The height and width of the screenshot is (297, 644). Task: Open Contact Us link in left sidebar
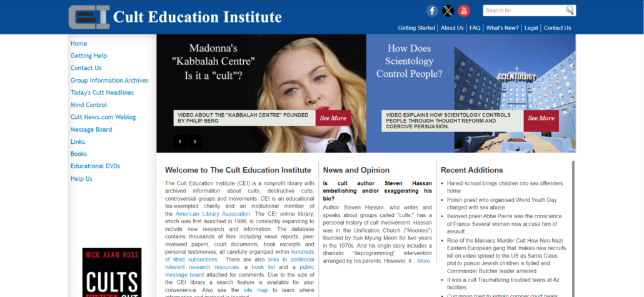point(86,68)
